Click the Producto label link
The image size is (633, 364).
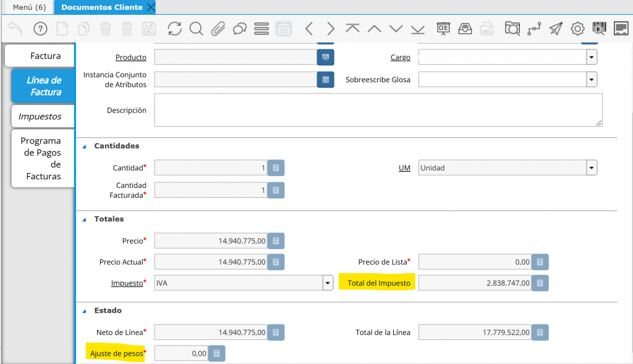click(131, 57)
